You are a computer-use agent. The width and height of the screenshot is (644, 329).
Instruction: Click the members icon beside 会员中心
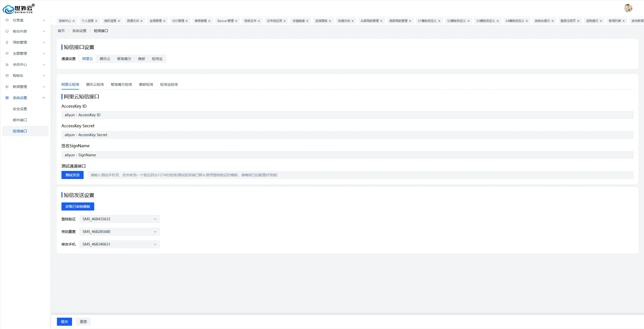click(x=7, y=65)
